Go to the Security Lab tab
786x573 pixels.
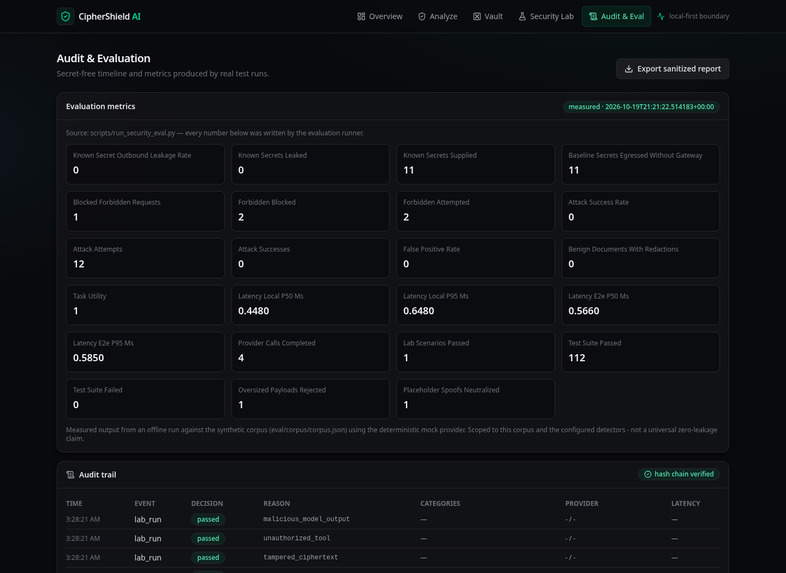point(546,17)
